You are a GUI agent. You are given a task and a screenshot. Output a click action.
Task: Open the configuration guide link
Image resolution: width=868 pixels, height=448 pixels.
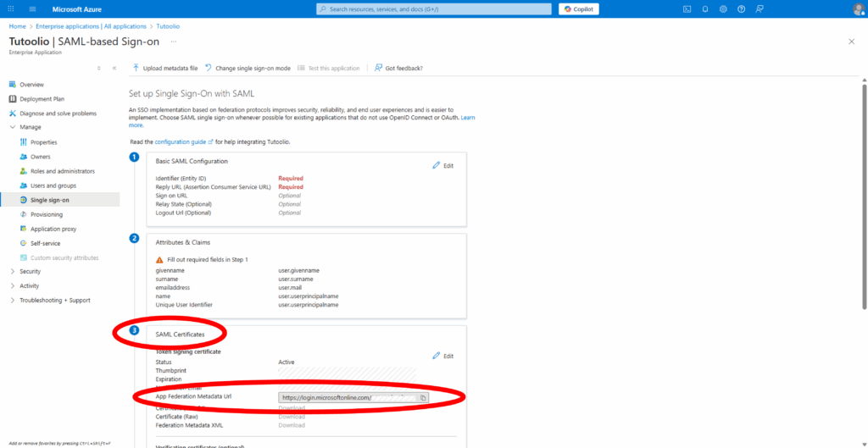pyautogui.click(x=184, y=141)
